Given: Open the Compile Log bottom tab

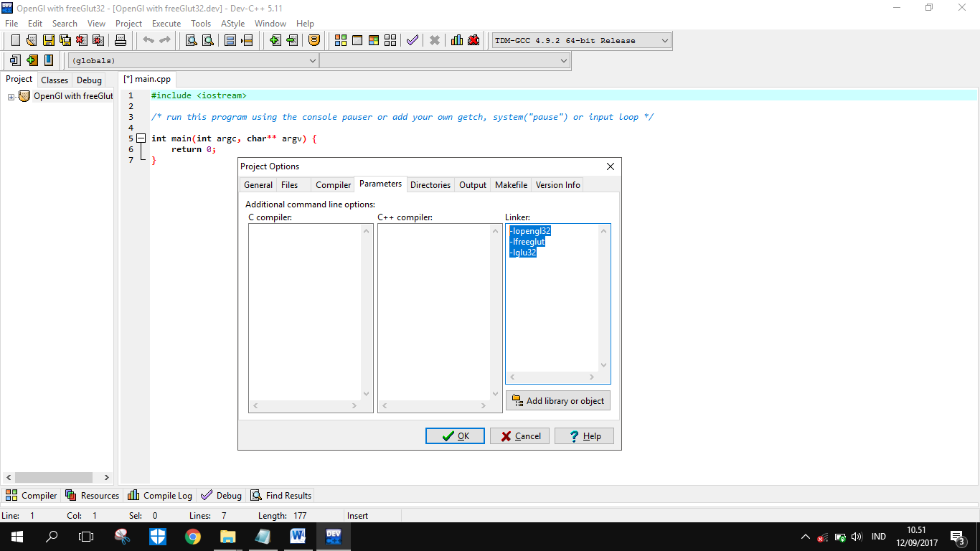Looking at the screenshot, I should (160, 496).
